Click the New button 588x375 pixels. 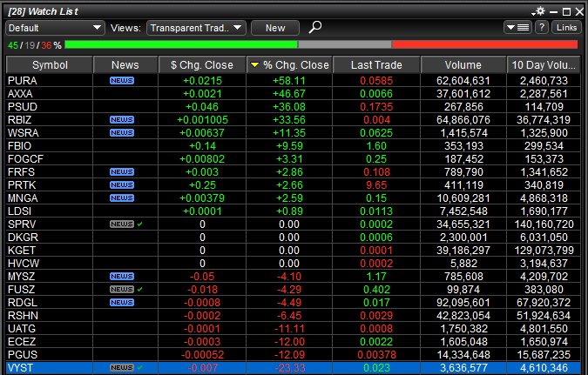click(x=275, y=28)
